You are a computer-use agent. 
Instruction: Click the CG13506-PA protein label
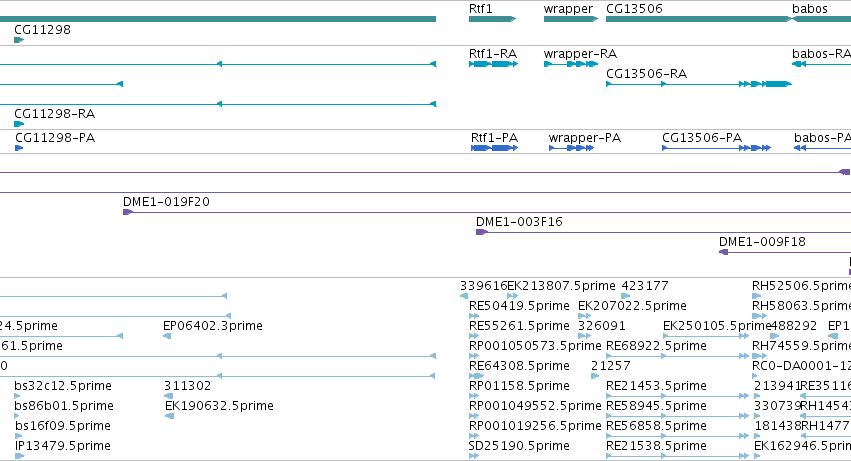[702, 137]
